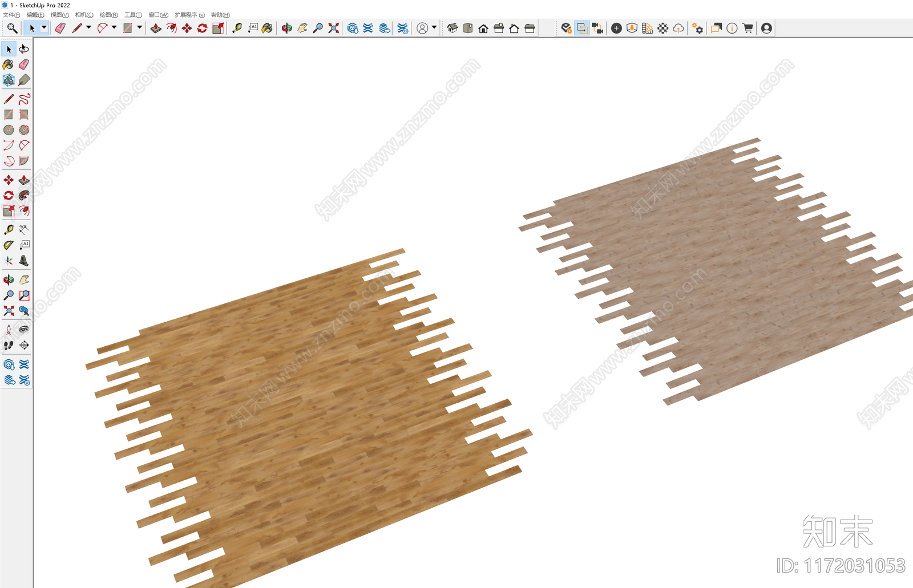This screenshot has height=588, width=913.
Task: Open the 扩展程序(x) menu
Action: pos(189,15)
